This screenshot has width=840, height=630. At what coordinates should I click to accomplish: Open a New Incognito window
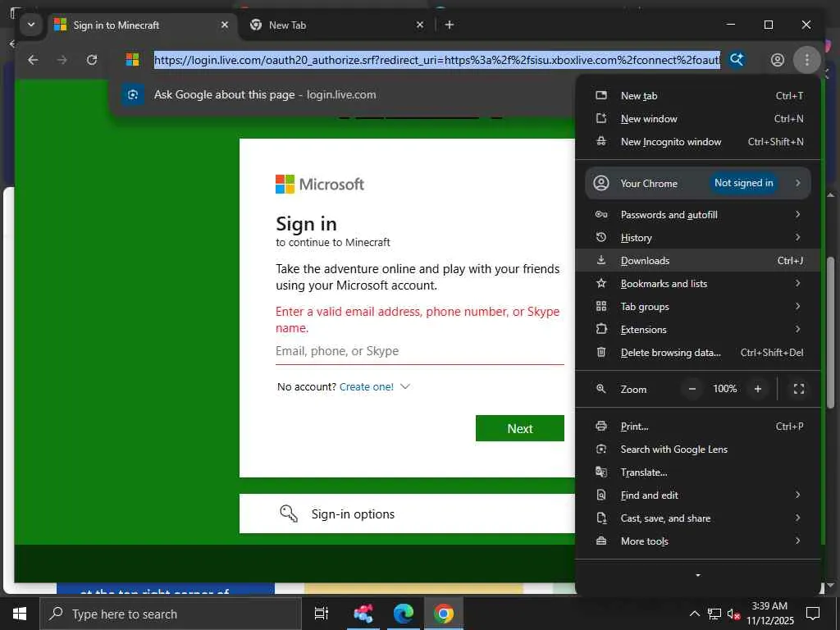coord(698,142)
